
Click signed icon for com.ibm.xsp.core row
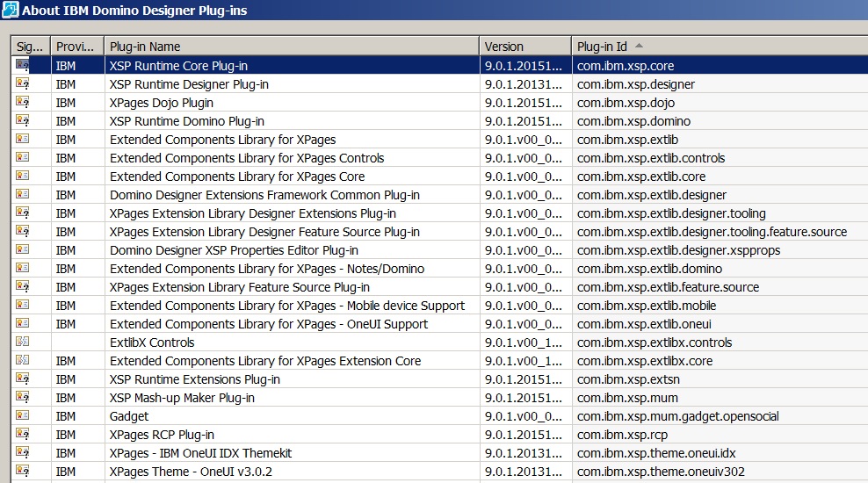(x=22, y=65)
